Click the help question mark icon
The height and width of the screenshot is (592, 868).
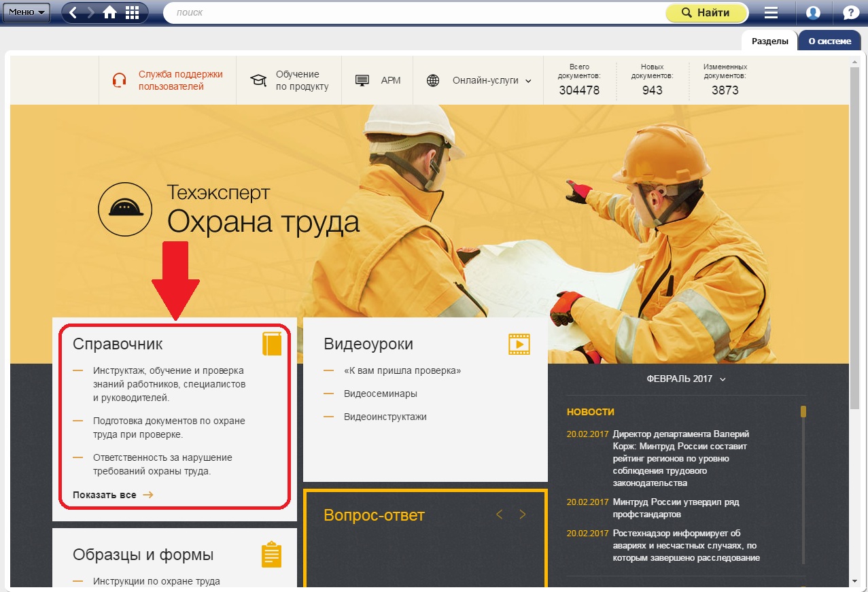point(850,13)
